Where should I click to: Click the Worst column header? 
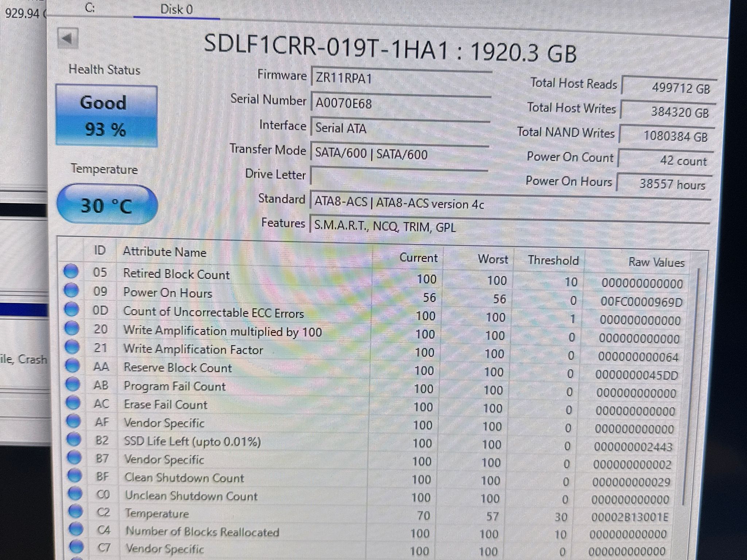493,259
